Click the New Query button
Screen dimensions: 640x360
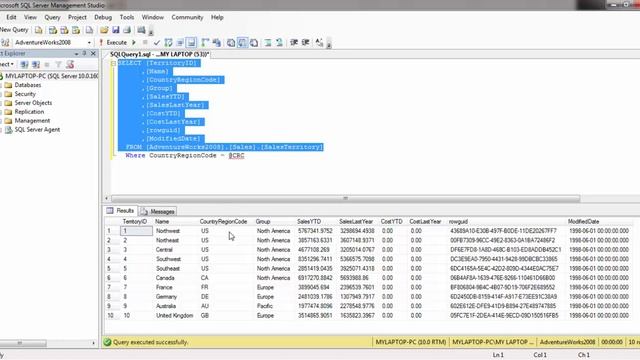[x=14, y=30]
